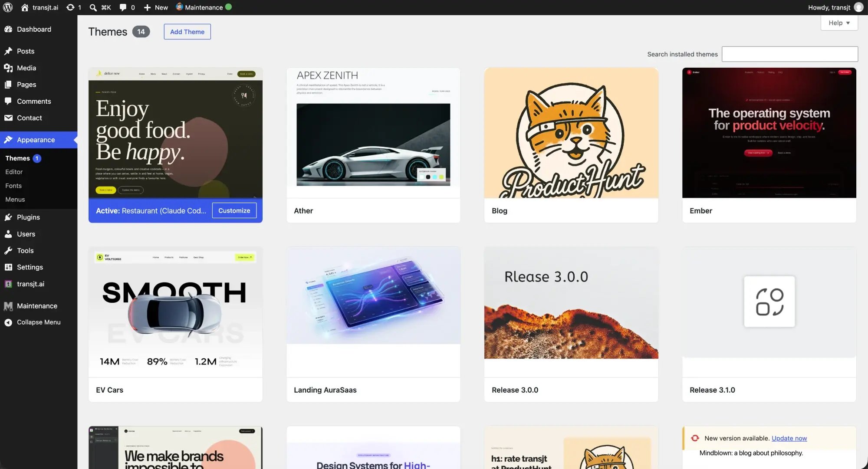Click the Media library icon
Viewport: 868px width, 469px height.
[x=8, y=68]
